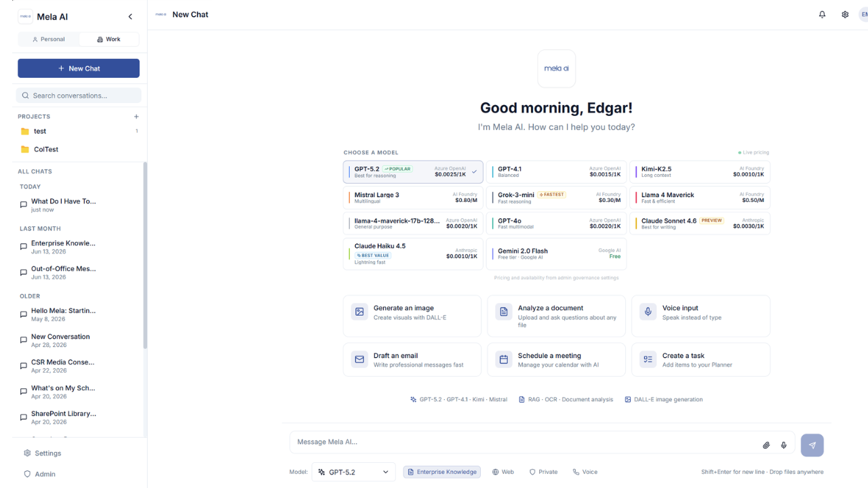Choose the Schedule a meeting action
Image resolution: width=868 pixels, height=488 pixels.
[557, 359]
